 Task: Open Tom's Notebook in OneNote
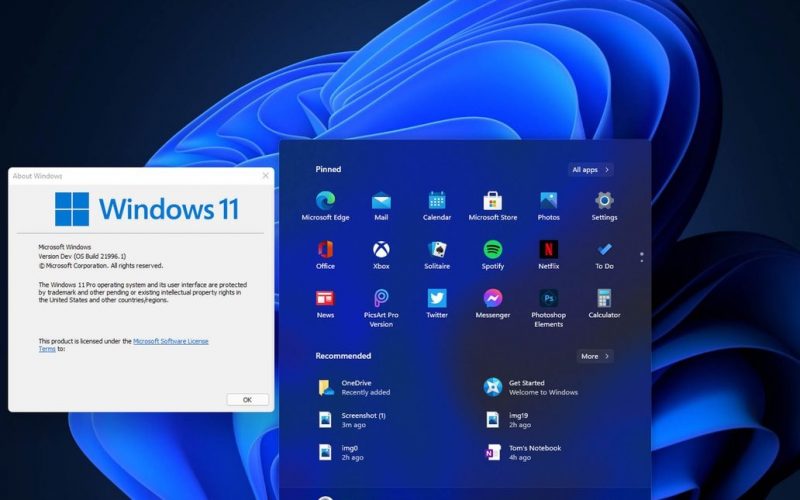[523, 453]
